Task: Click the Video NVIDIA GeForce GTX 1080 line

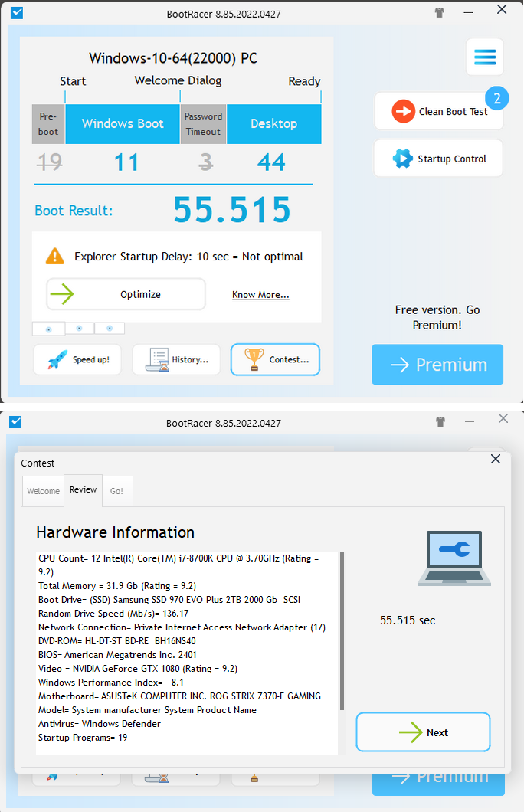Action: click(x=138, y=669)
